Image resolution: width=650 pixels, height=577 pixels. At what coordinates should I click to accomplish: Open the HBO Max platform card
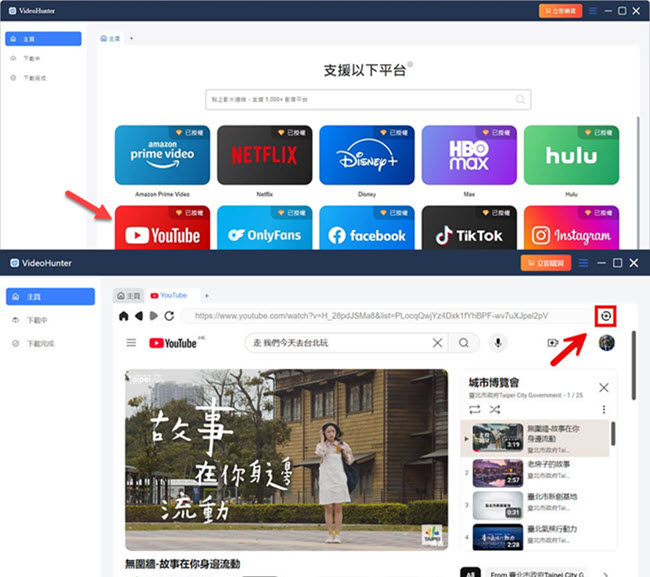[469, 155]
